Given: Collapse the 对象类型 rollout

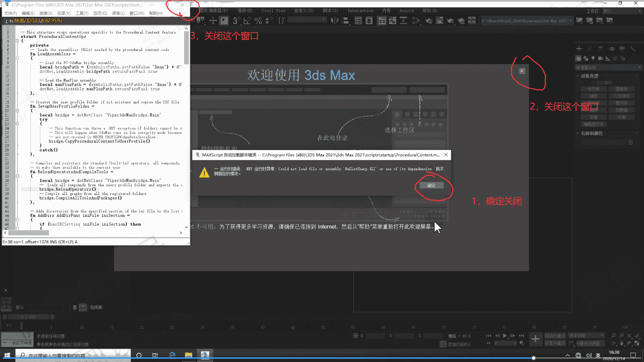Looking at the screenshot, I should point(589,76).
